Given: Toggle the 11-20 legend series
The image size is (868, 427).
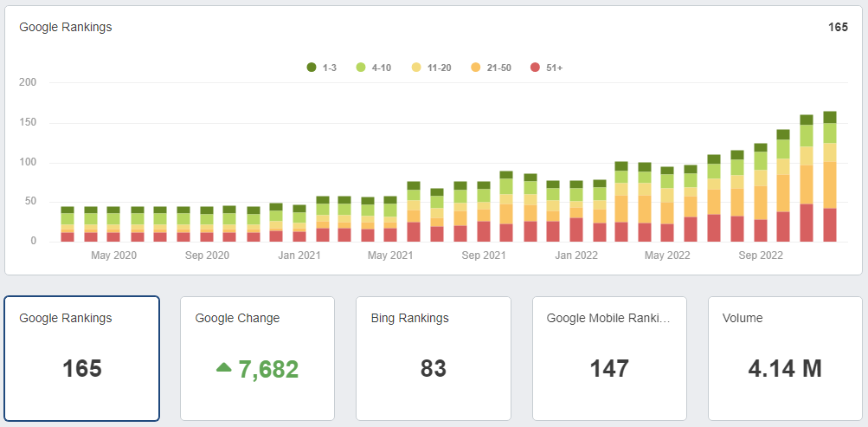Looking at the screenshot, I should [x=431, y=68].
